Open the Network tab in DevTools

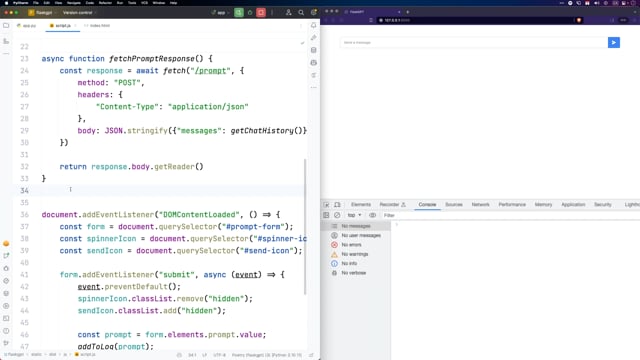click(480, 204)
